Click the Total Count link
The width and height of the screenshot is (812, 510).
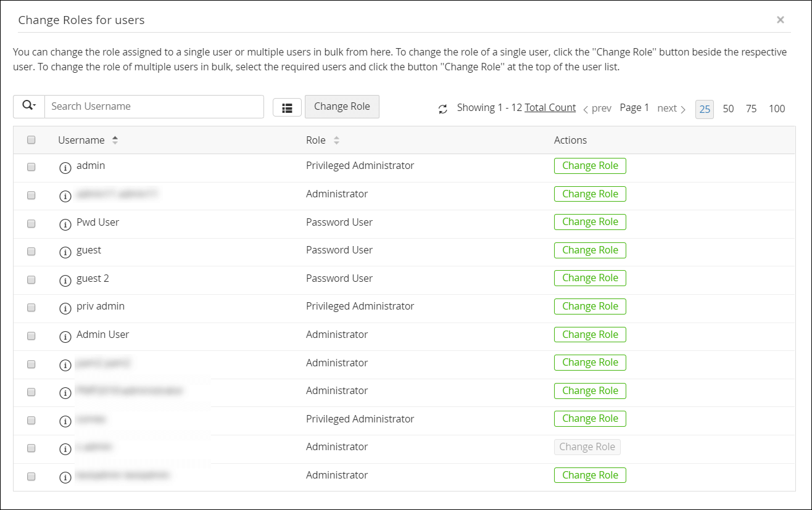550,107
